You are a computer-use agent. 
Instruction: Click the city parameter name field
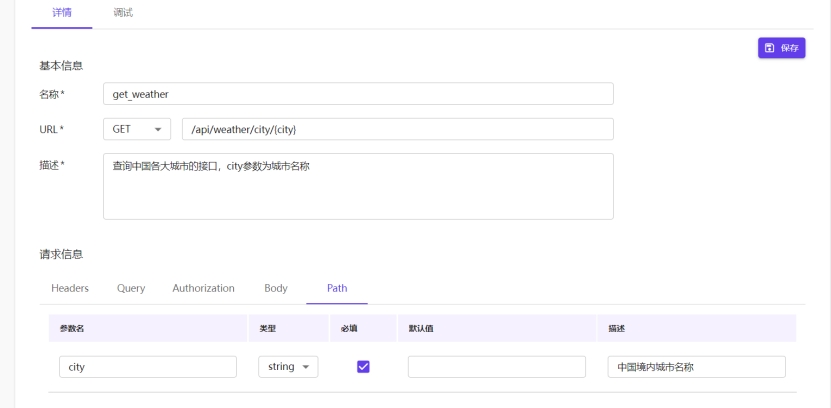click(x=148, y=367)
